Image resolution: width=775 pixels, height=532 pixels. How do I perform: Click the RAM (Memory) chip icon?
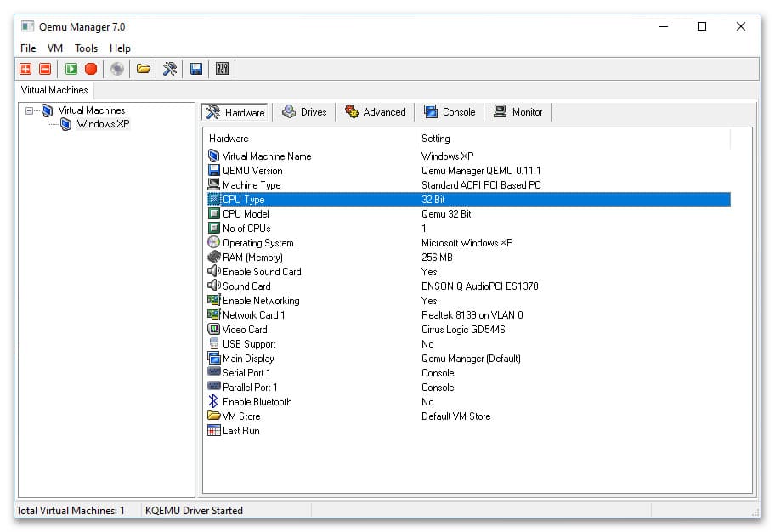(x=214, y=257)
